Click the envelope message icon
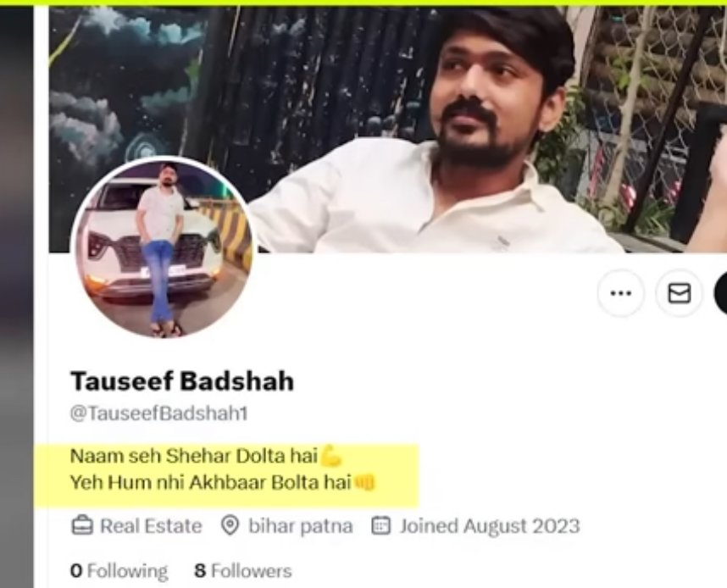 (x=680, y=293)
